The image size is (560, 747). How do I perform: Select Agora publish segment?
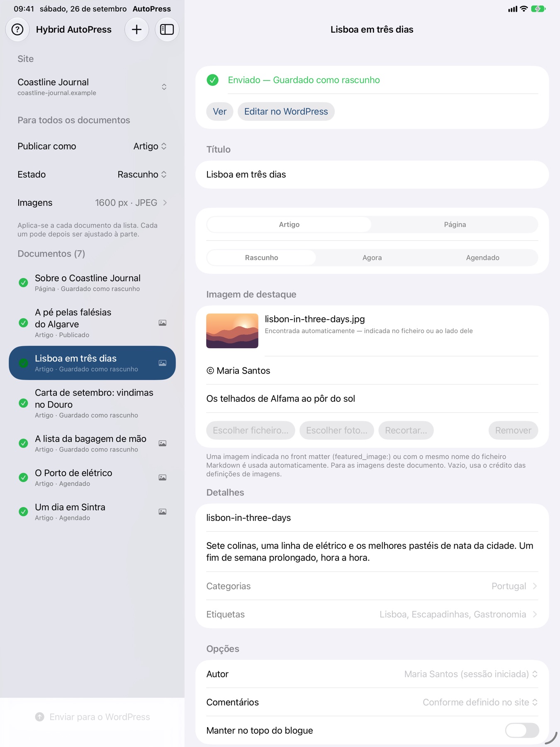click(x=372, y=258)
